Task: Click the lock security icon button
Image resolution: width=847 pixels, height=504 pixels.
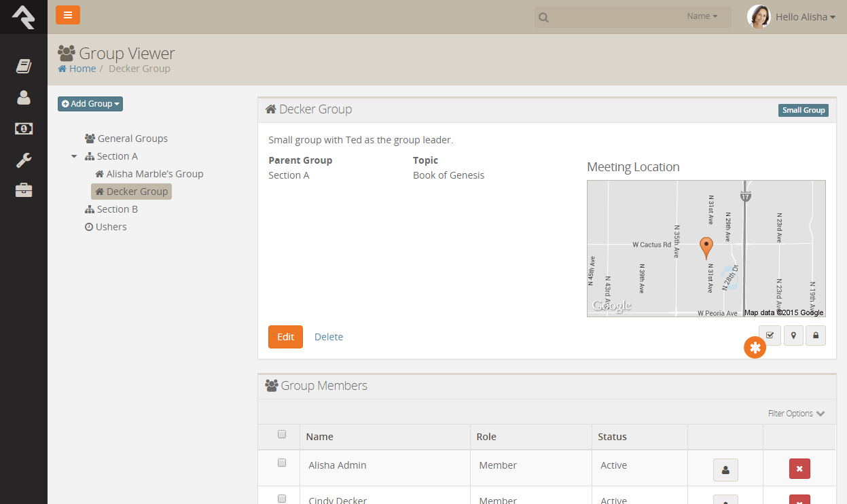Action: click(816, 336)
